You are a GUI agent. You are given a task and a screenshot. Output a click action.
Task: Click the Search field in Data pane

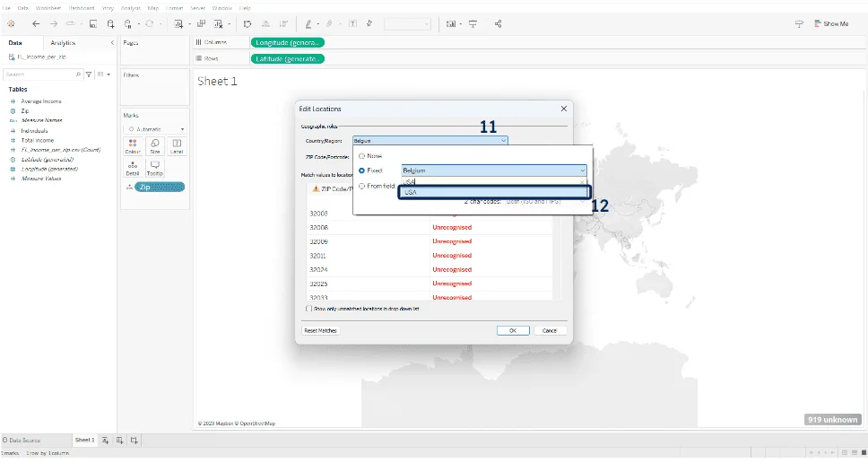pyautogui.click(x=40, y=74)
